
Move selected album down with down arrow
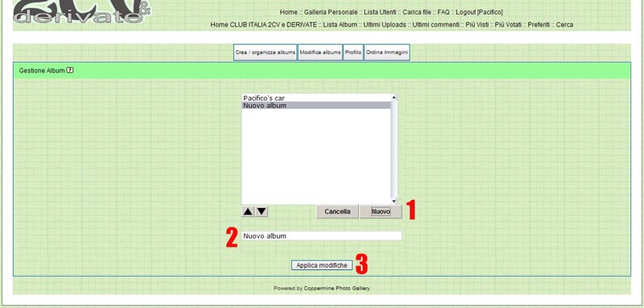coord(262,212)
